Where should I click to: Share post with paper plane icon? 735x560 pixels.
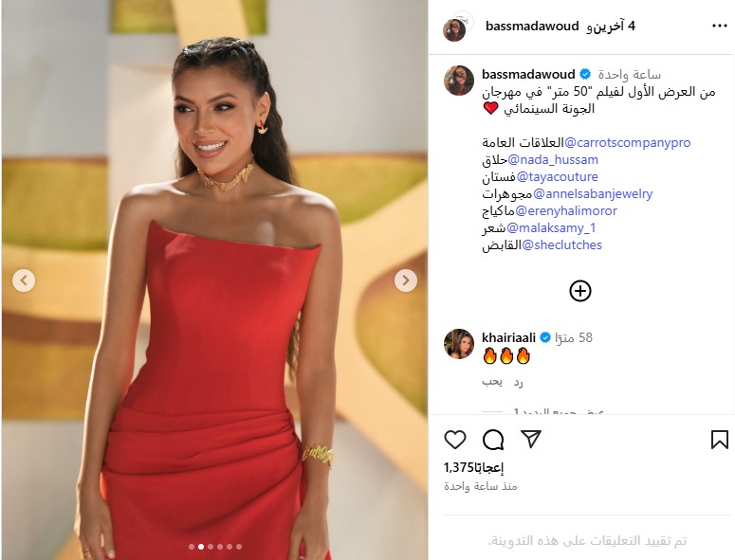(531, 440)
